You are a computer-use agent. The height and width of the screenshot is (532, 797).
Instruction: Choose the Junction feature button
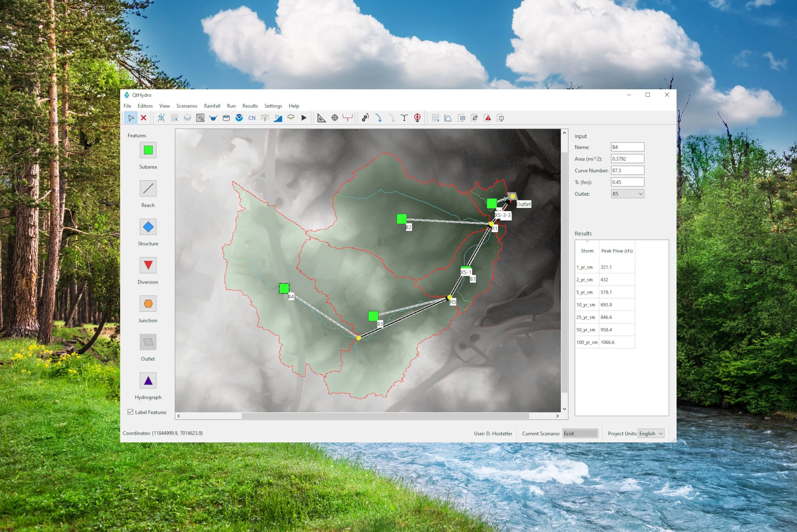coord(148,304)
